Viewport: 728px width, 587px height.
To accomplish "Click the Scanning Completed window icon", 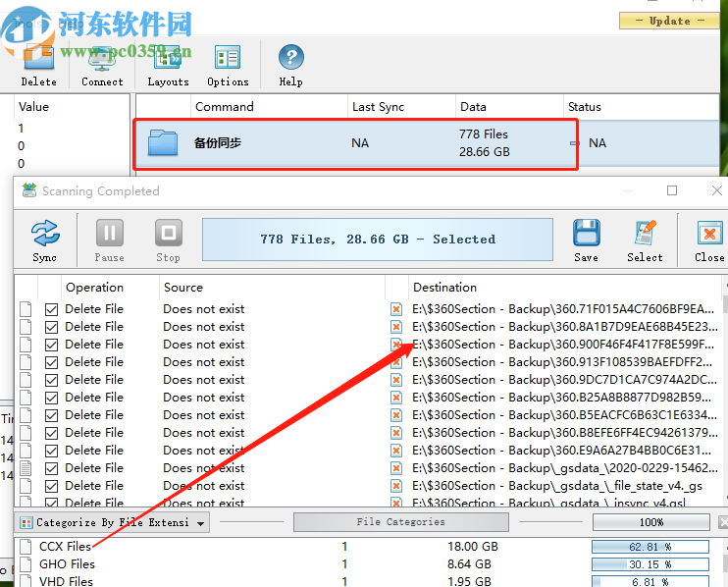I will pos(29,190).
